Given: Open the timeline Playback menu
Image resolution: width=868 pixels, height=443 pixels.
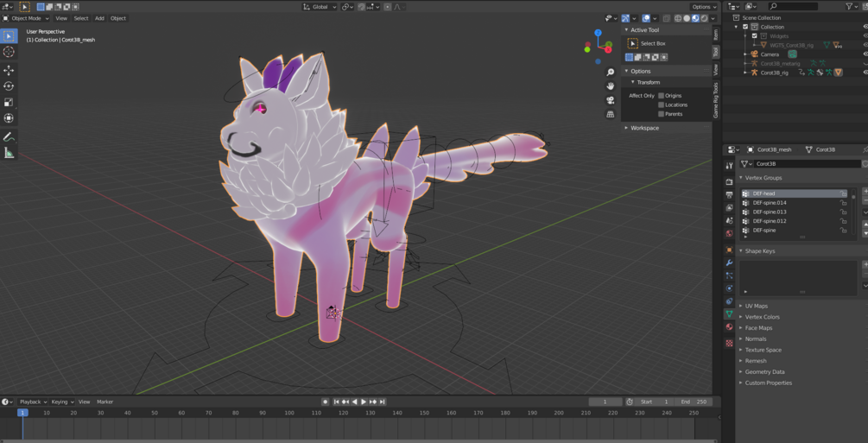Looking at the screenshot, I should (32, 402).
